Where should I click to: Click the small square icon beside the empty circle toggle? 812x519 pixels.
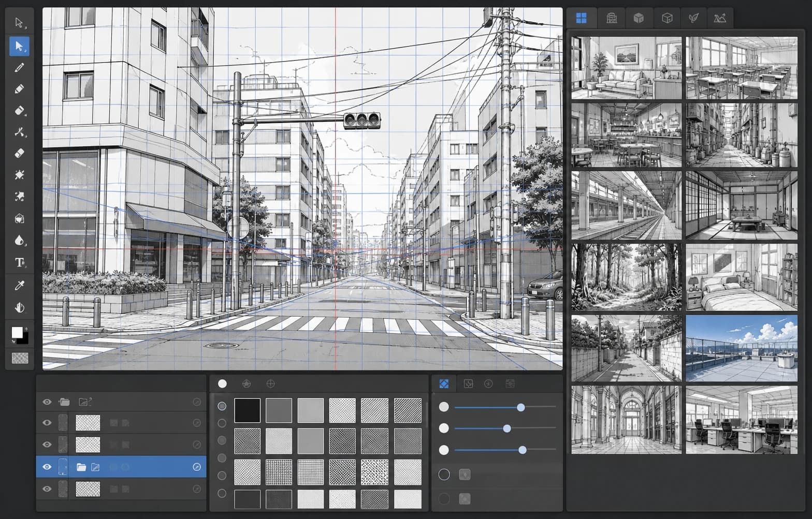465,474
